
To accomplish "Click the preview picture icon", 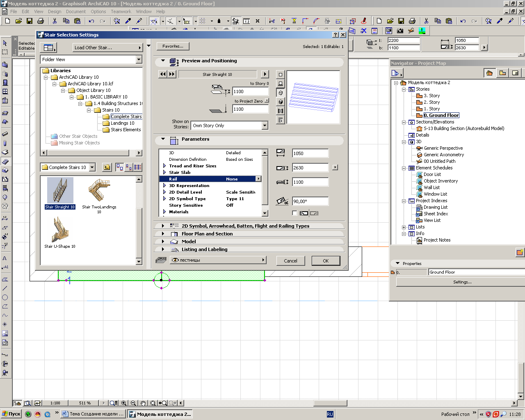I will tap(281, 111).
